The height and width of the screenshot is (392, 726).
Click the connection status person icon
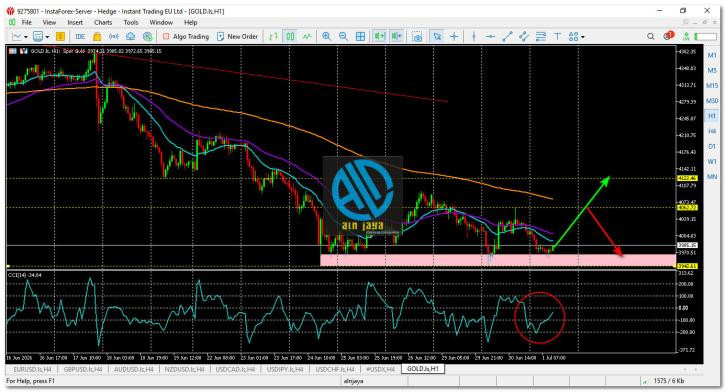[x=687, y=36]
